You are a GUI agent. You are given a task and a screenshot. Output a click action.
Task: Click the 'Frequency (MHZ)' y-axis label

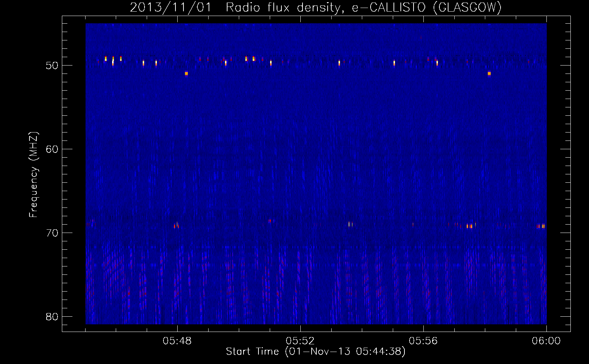point(33,175)
